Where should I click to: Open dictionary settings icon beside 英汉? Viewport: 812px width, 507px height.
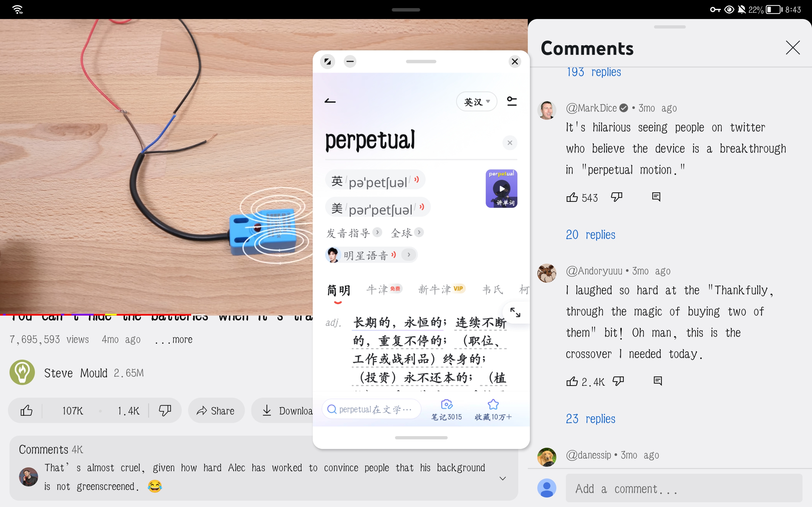(511, 101)
